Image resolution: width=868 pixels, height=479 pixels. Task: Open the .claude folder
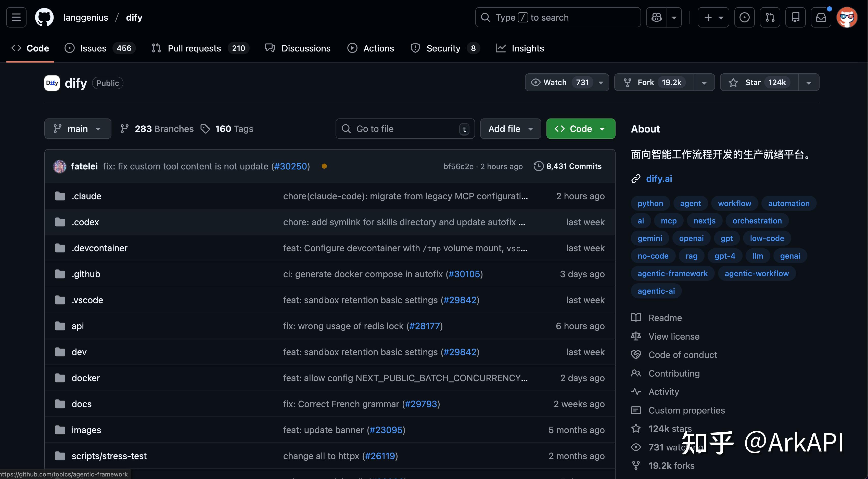[86, 196]
